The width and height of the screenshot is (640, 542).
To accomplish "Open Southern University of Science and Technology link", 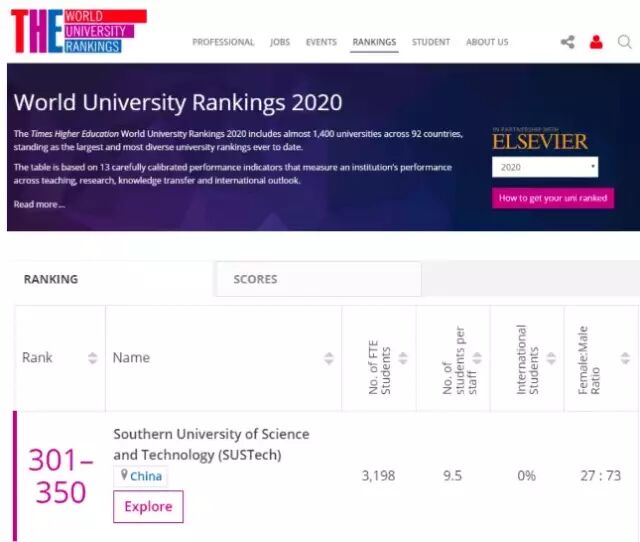I will pos(211,444).
